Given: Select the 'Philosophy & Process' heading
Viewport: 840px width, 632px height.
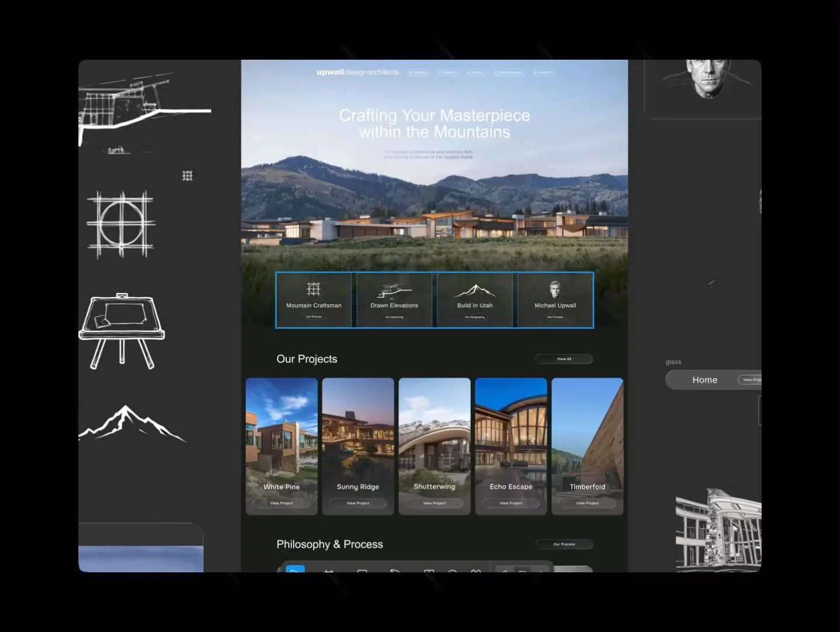Looking at the screenshot, I should pyautogui.click(x=329, y=544).
